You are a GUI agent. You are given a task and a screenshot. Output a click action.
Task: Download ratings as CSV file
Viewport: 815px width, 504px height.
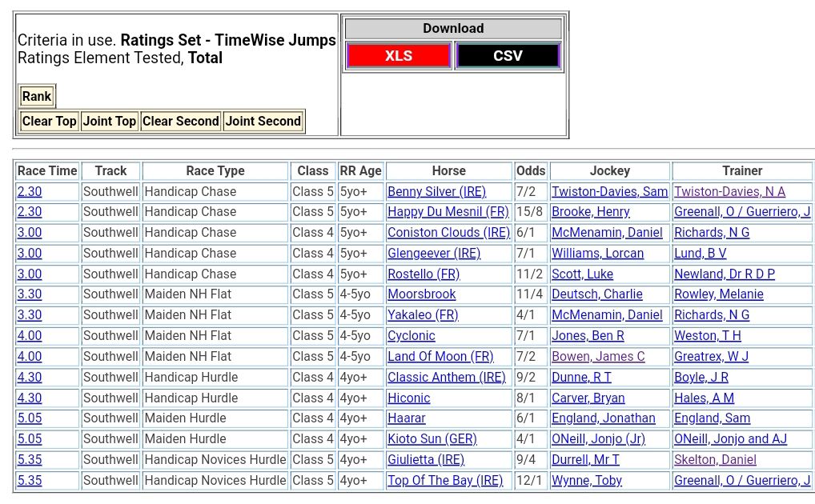coord(508,56)
